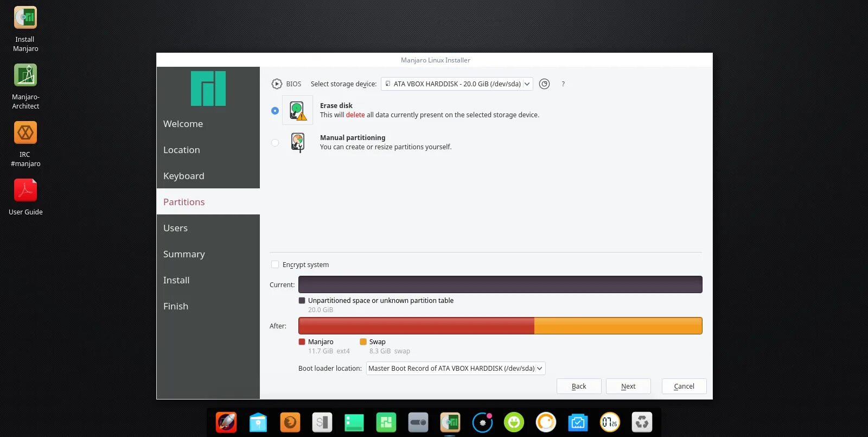Open the User Guide PDF icon
Image resolution: width=868 pixels, height=437 pixels.
(25, 190)
